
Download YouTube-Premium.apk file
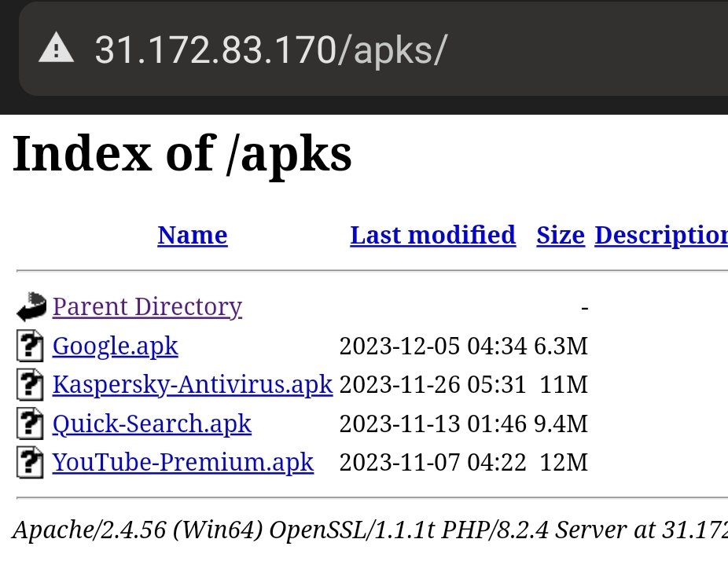183,462
